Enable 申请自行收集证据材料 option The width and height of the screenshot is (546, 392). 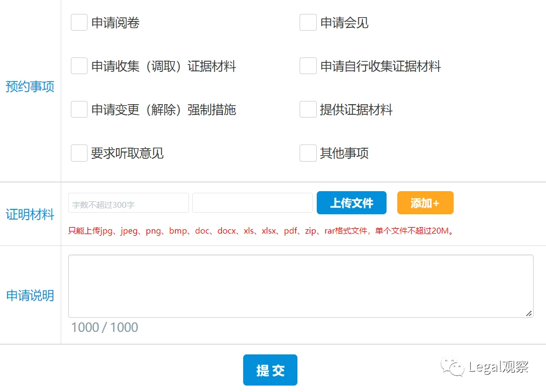click(x=308, y=66)
